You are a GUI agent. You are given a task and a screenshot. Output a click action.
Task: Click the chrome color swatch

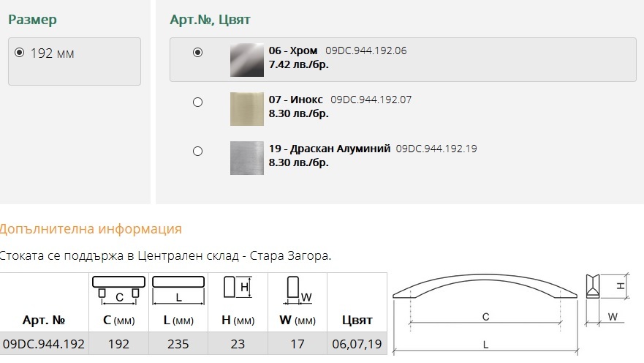click(x=247, y=60)
